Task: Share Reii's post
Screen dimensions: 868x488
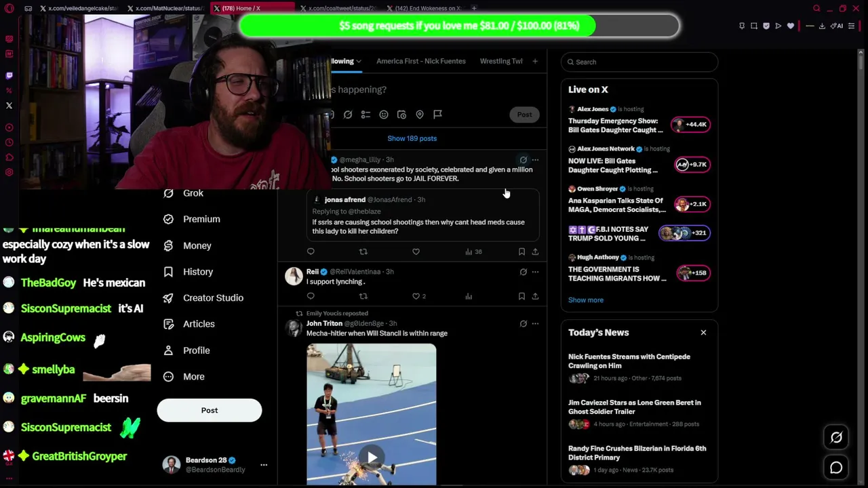Action: point(535,296)
